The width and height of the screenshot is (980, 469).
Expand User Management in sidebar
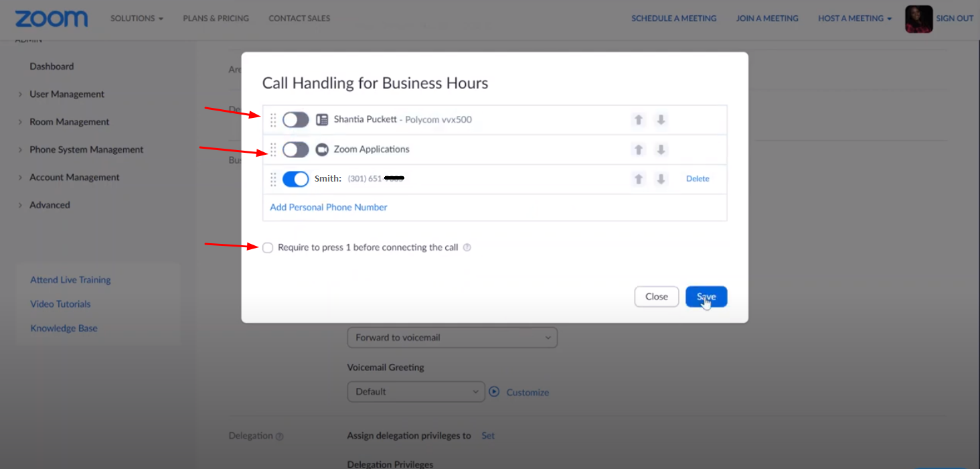tap(67, 94)
